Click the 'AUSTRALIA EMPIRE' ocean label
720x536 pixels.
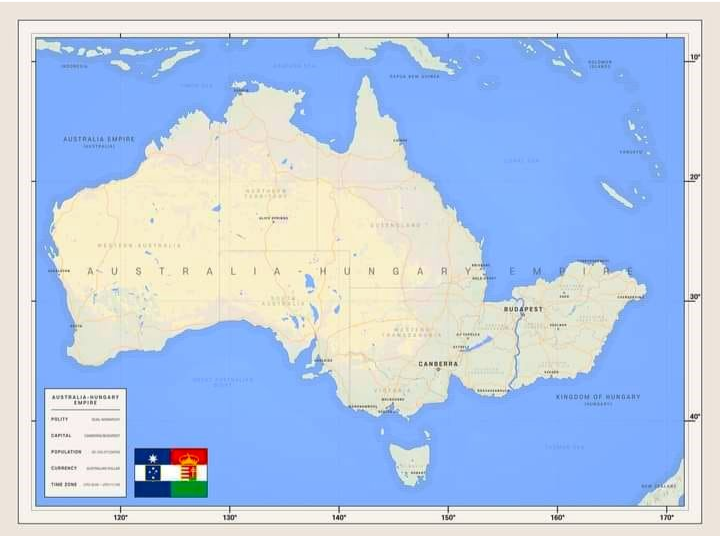[x=99, y=139]
